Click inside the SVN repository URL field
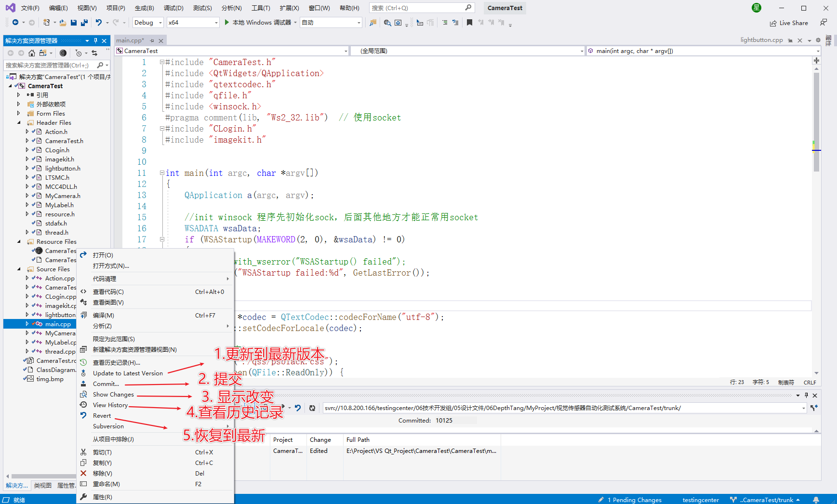This screenshot has height=504, width=837. 530,408
